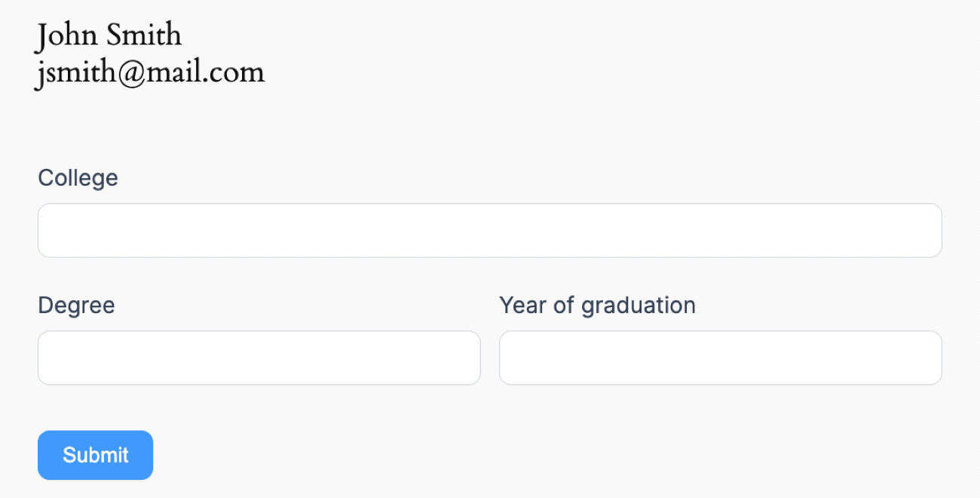Screen dimensions: 980x498
Task: Click inside the graduation year box
Action: (720, 358)
